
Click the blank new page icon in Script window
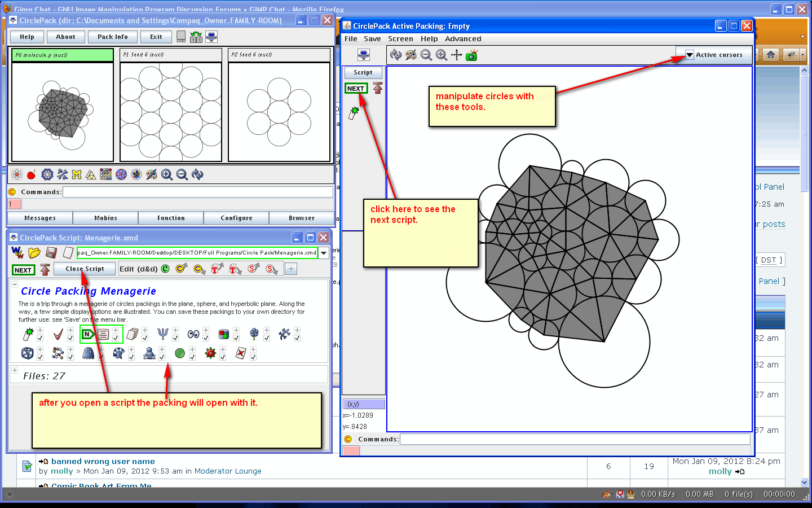coord(68,253)
